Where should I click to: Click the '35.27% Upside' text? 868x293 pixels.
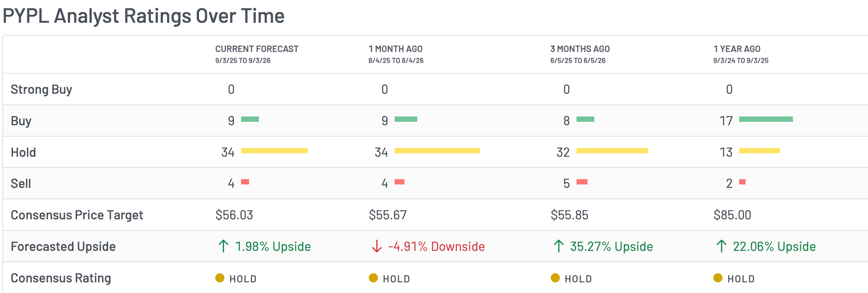pyautogui.click(x=611, y=247)
